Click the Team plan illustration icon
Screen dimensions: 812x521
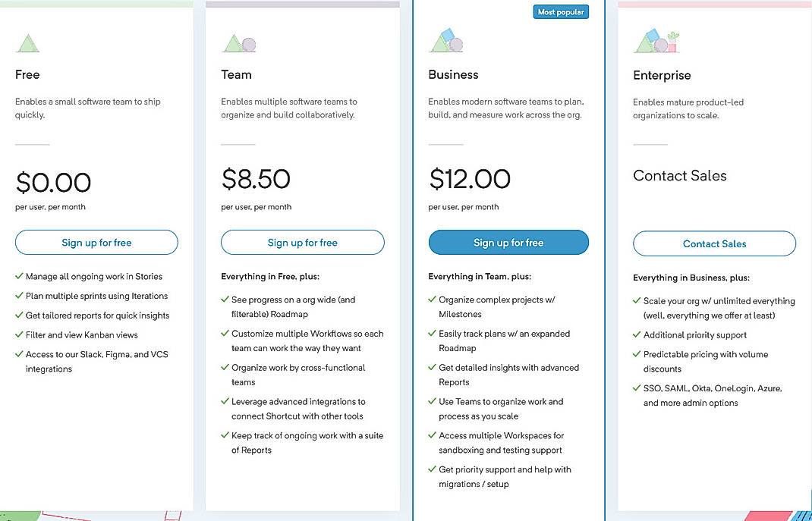tap(237, 43)
